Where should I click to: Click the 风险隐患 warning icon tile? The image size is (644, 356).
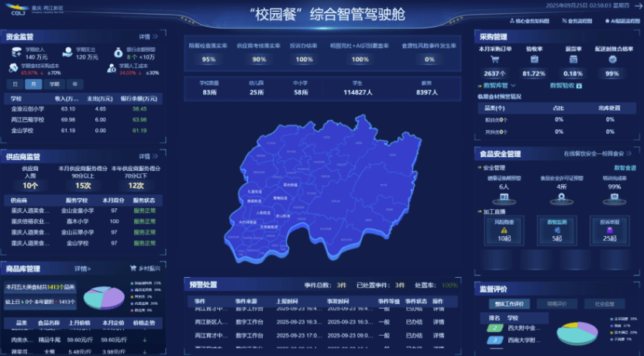click(x=504, y=229)
